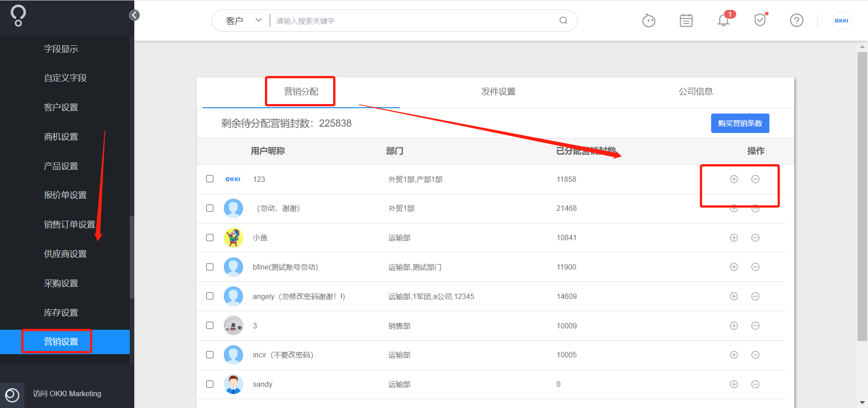Image resolution: width=868 pixels, height=408 pixels.
Task: Expand the 客户 search type dropdown
Action: click(x=244, y=20)
